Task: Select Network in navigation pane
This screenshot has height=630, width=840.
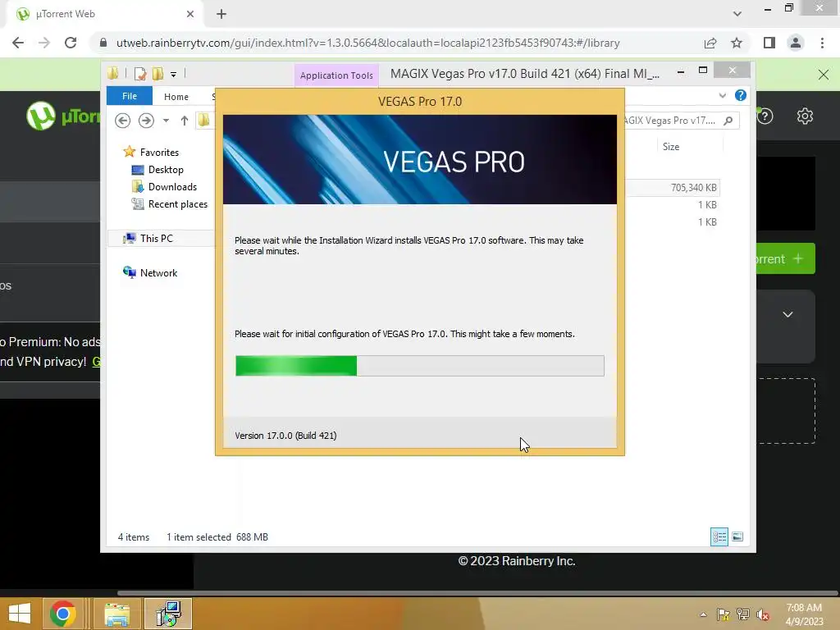Action: (158, 272)
